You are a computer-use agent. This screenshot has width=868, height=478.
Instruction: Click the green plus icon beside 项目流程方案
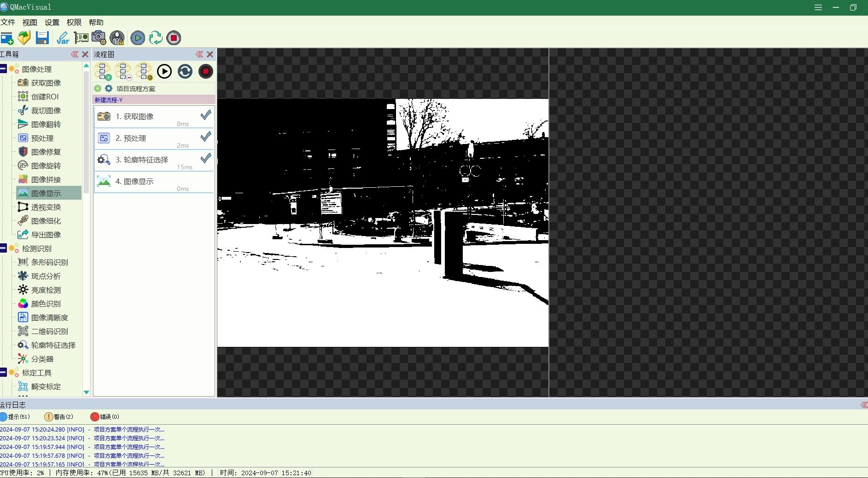[98, 88]
